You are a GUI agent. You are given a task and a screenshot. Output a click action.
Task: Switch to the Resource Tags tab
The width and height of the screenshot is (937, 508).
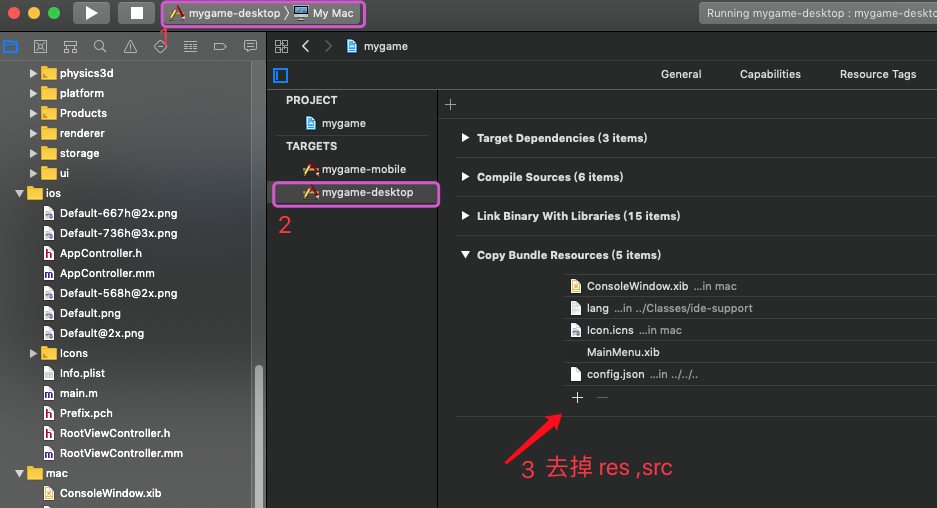(877, 74)
